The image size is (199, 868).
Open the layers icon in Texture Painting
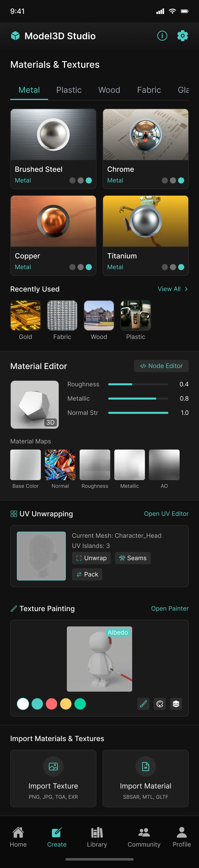pyautogui.click(x=176, y=704)
